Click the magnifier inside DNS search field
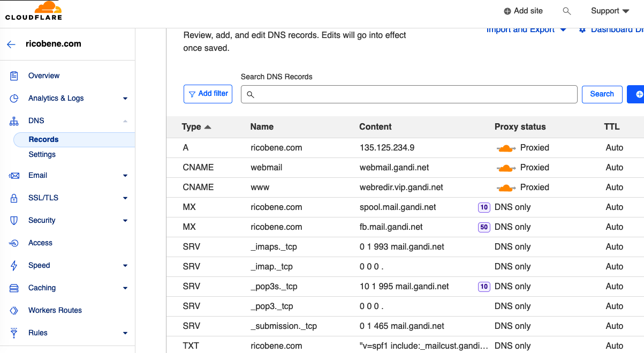The height and width of the screenshot is (353, 644). click(250, 94)
